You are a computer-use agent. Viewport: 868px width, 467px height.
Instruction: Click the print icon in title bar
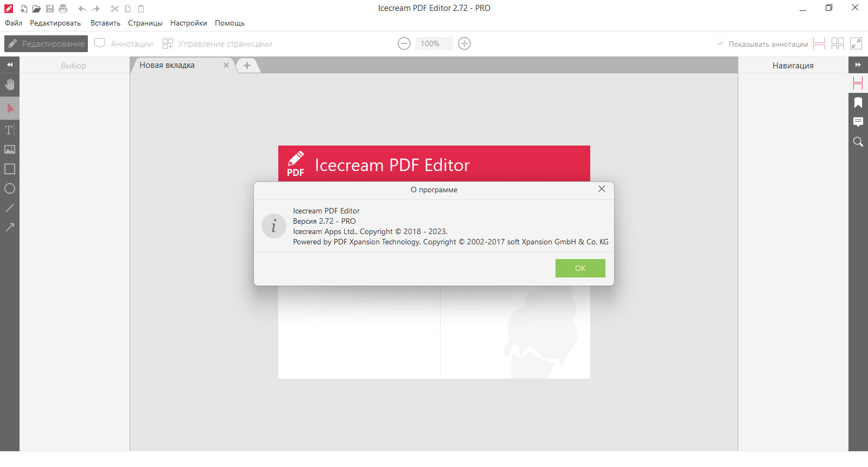coord(63,9)
